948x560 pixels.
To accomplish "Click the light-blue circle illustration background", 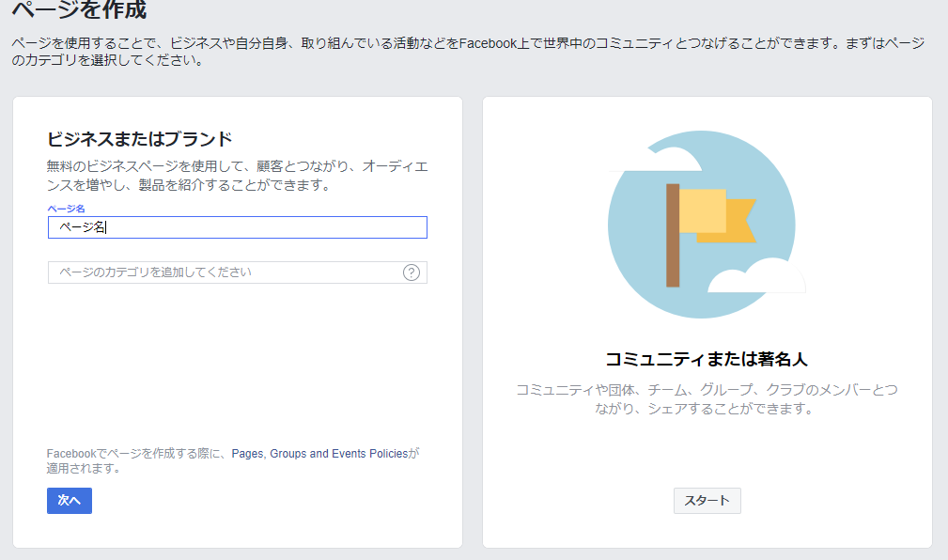I will click(701, 225).
